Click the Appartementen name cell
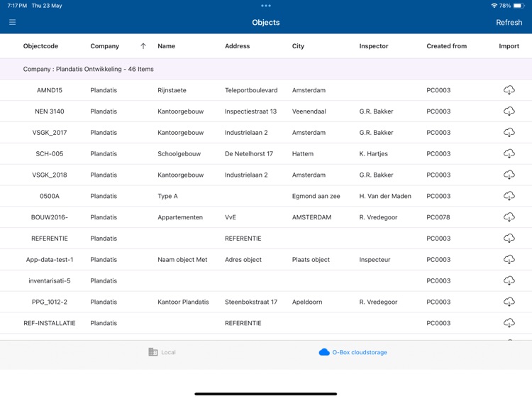The width and height of the screenshot is (532, 399). click(180, 217)
